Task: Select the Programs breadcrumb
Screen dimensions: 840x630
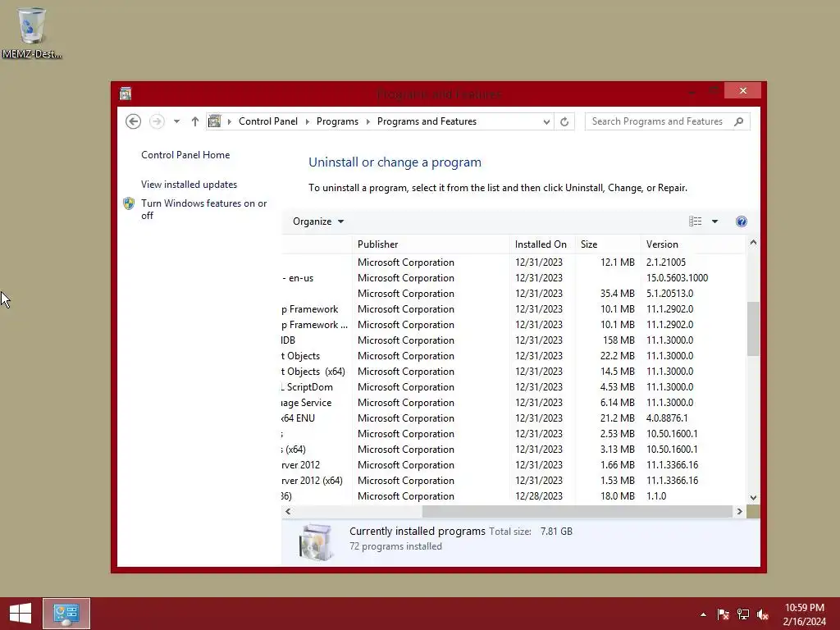Action: click(337, 121)
